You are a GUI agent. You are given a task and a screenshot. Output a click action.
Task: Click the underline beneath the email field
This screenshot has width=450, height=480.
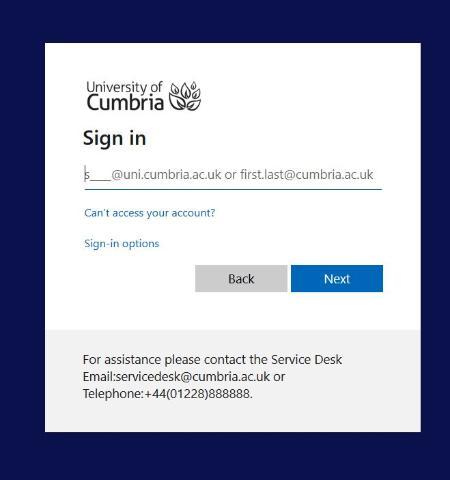point(233,189)
